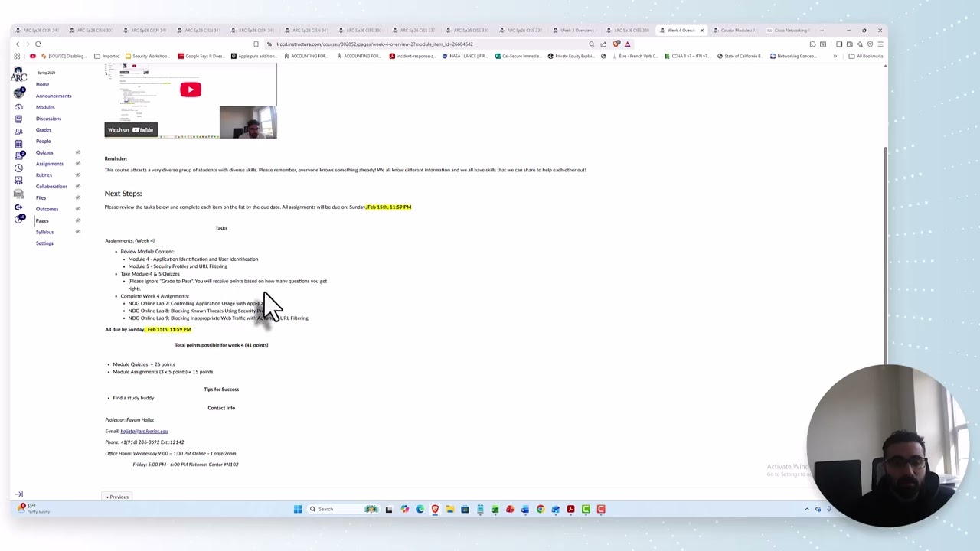Open the Calendar icon in global navigation
The height and width of the screenshot is (551, 980).
pyautogui.click(x=18, y=143)
